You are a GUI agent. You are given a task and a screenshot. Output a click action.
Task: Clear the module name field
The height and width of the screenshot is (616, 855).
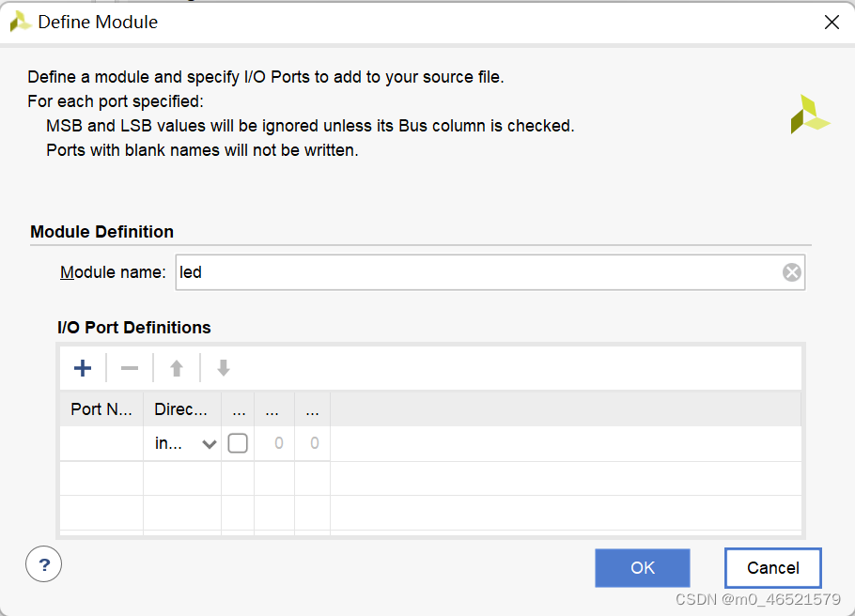(792, 272)
